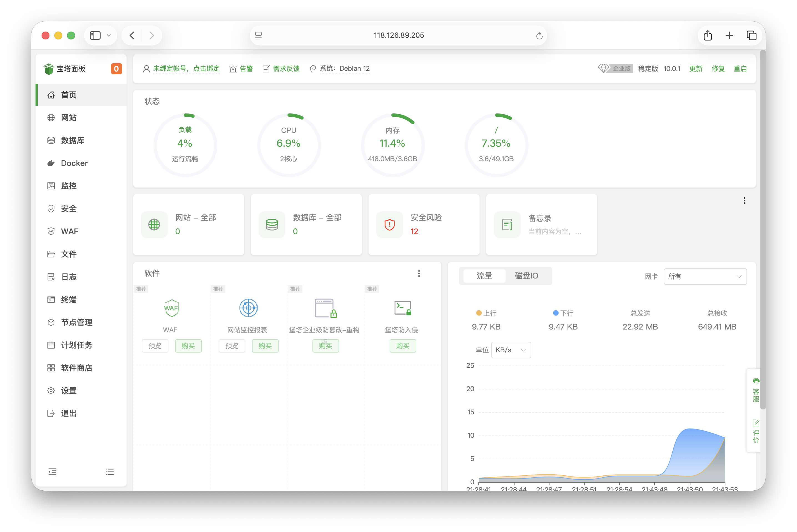Open the WAF shield software icon
This screenshot has width=797, height=532.
coord(171,308)
